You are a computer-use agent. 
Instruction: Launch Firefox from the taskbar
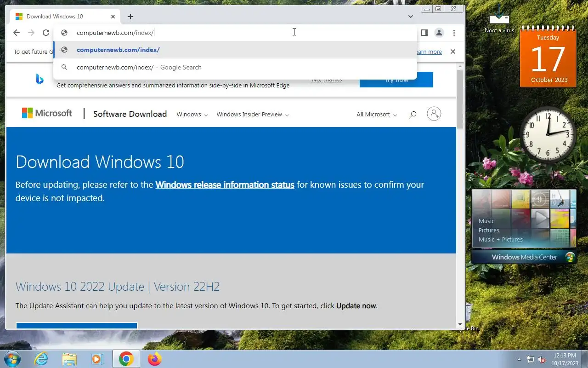coord(154,359)
